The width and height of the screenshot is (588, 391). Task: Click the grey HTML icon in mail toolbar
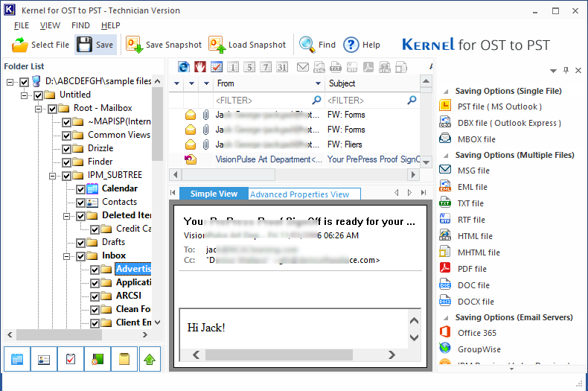385,67
